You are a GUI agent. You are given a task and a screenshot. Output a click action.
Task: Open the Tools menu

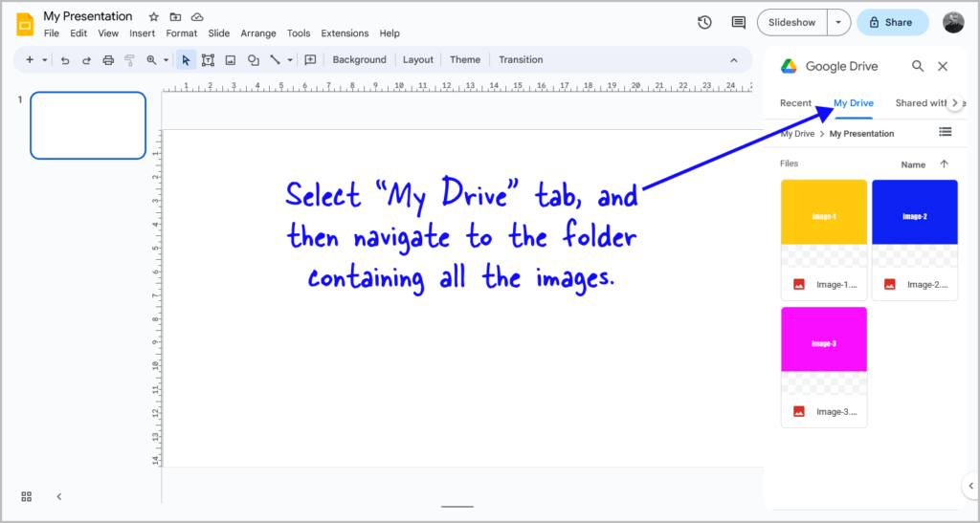[299, 33]
